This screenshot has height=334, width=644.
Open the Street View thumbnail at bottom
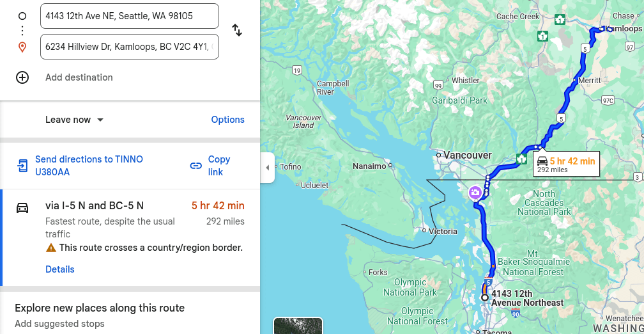(x=298, y=326)
